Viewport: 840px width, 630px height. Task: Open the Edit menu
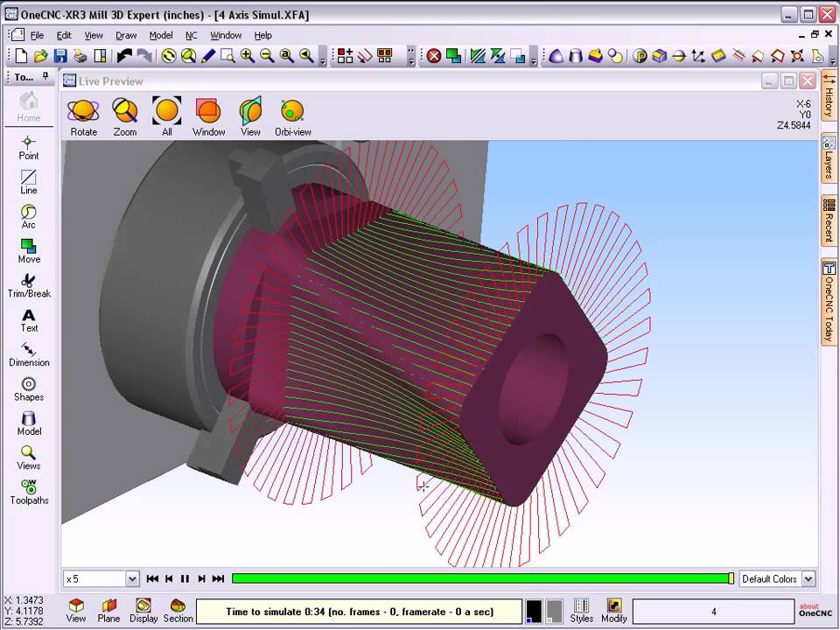64,35
